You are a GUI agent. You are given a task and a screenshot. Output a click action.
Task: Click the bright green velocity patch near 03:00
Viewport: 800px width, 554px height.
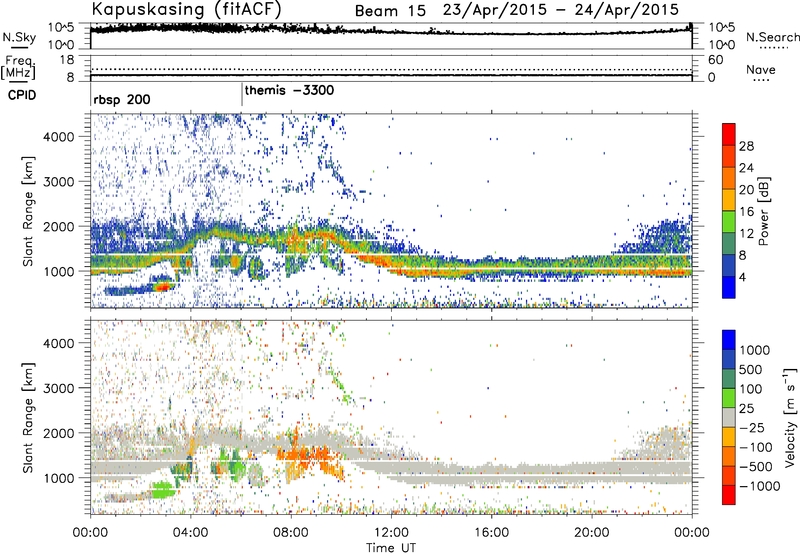(x=163, y=491)
